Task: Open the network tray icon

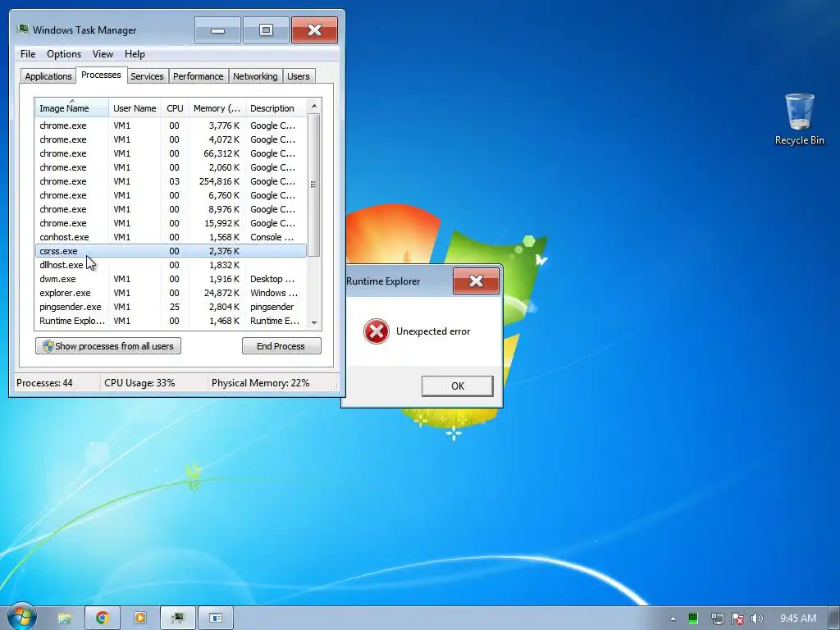Action: click(717, 619)
